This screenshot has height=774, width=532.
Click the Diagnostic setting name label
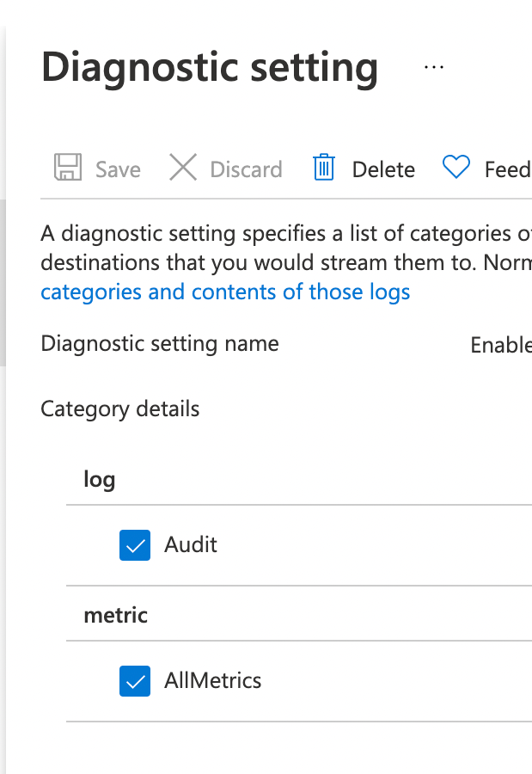(x=160, y=344)
